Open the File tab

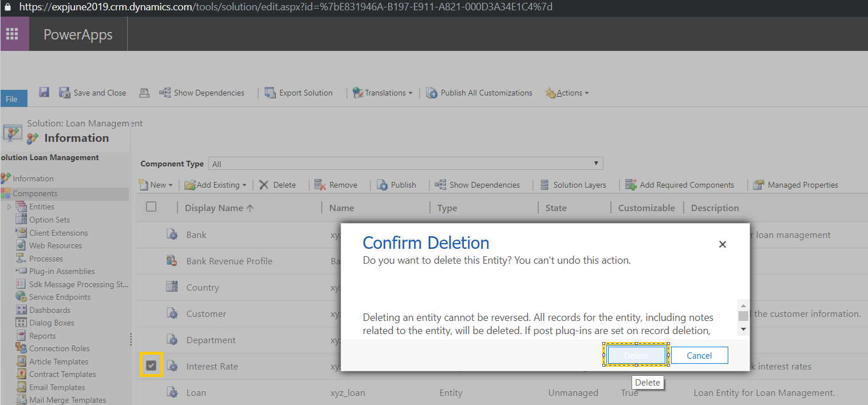(13, 99)
